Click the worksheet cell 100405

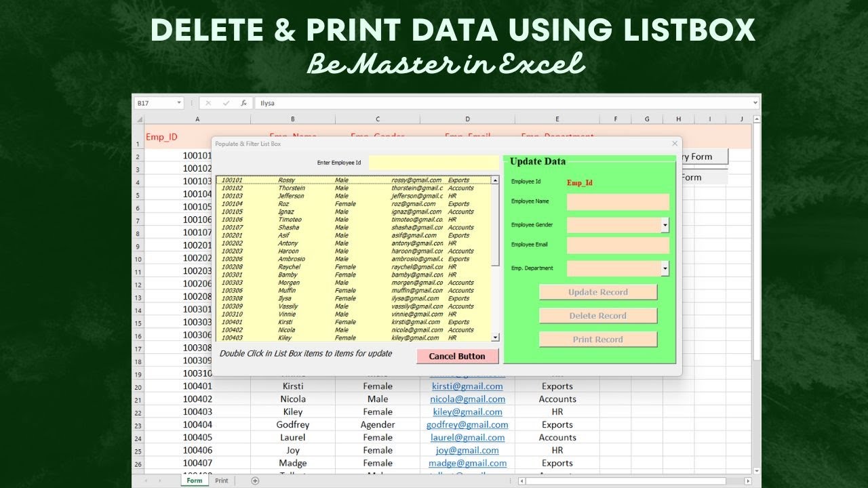[x=197, y=438]
